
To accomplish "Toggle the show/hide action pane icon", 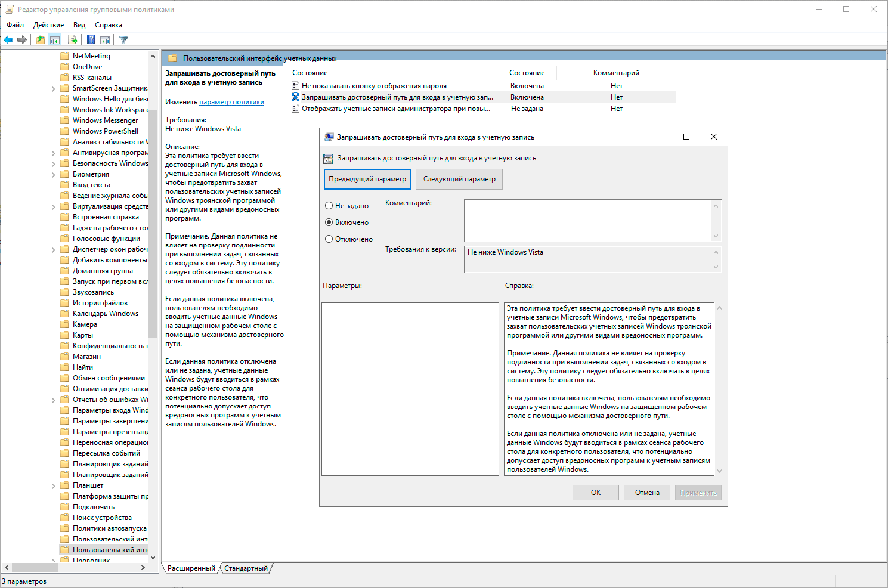I will [x=105, y=40].
